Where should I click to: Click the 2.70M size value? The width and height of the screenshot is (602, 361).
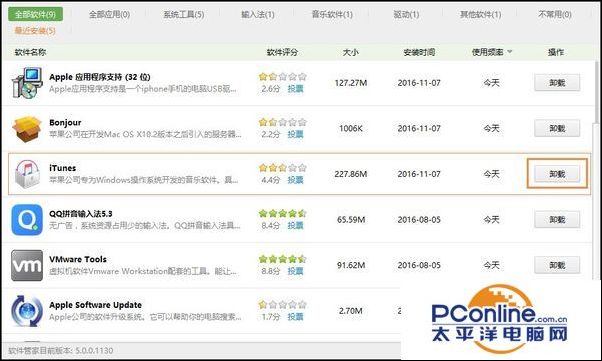click(x=351, y=311)
